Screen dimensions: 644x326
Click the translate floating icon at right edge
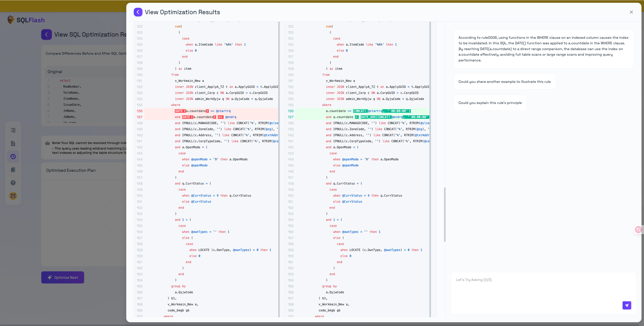638,229
